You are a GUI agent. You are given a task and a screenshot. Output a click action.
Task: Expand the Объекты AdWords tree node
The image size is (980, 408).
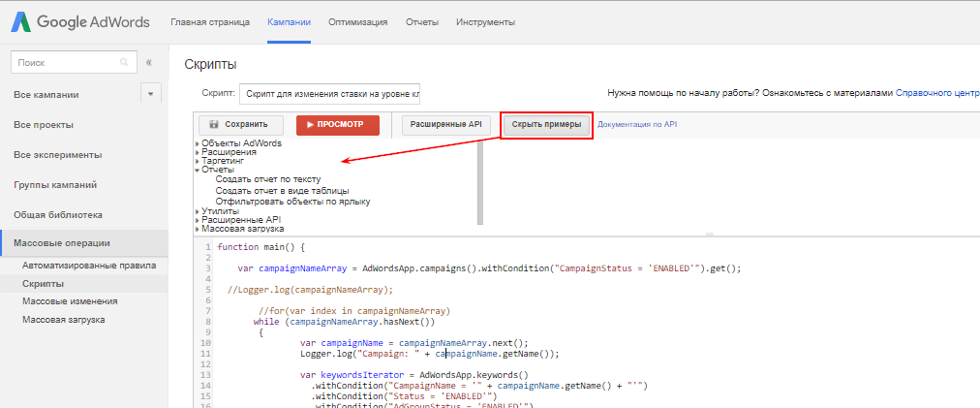(198, 143)
